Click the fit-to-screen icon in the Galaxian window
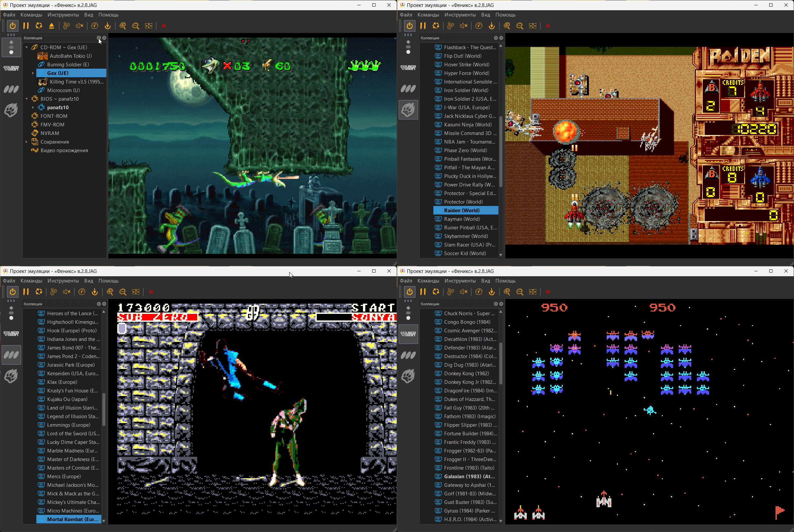The width and height of the screenshot is (794, 532). pos(533,292)
